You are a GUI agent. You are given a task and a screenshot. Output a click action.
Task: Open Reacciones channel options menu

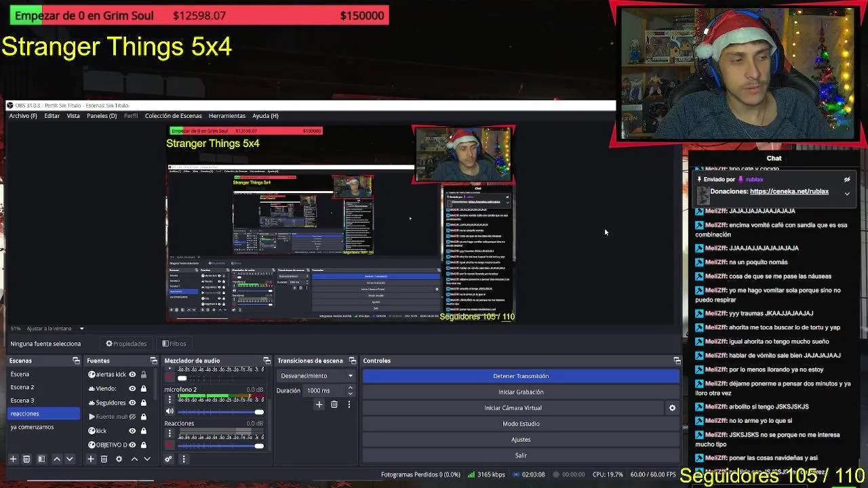pyautogui.click(x=170, y=434)
